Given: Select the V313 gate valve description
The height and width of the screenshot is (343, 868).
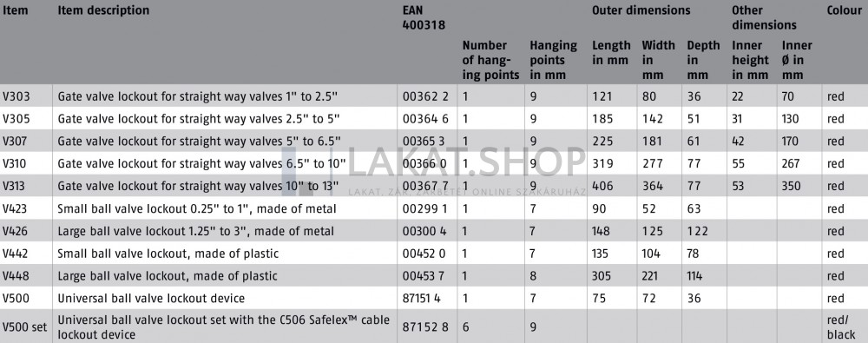Looking at the screenshot, I should pyautogui.click(x=198, y=186).
